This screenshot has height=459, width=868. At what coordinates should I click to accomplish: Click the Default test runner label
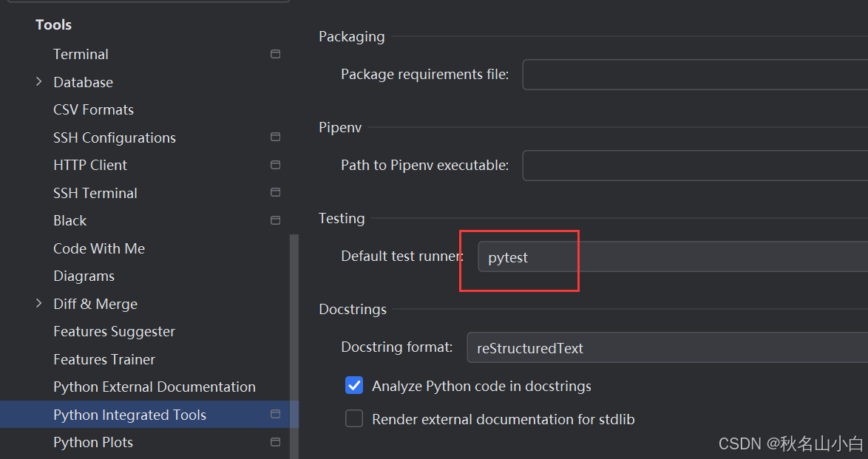pos(402,256)
